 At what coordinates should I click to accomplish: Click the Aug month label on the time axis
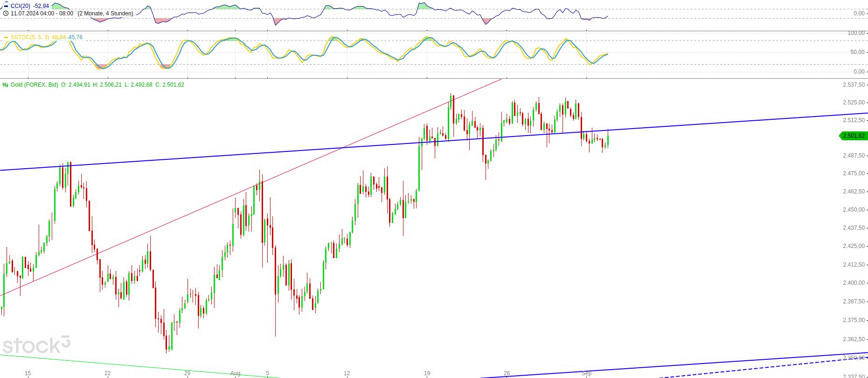(x=235, y=373)
